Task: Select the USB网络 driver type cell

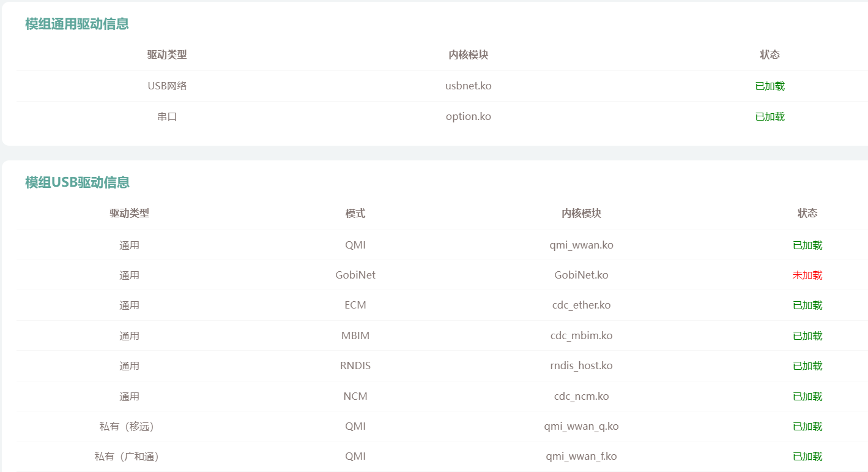Action: (167, 86)
